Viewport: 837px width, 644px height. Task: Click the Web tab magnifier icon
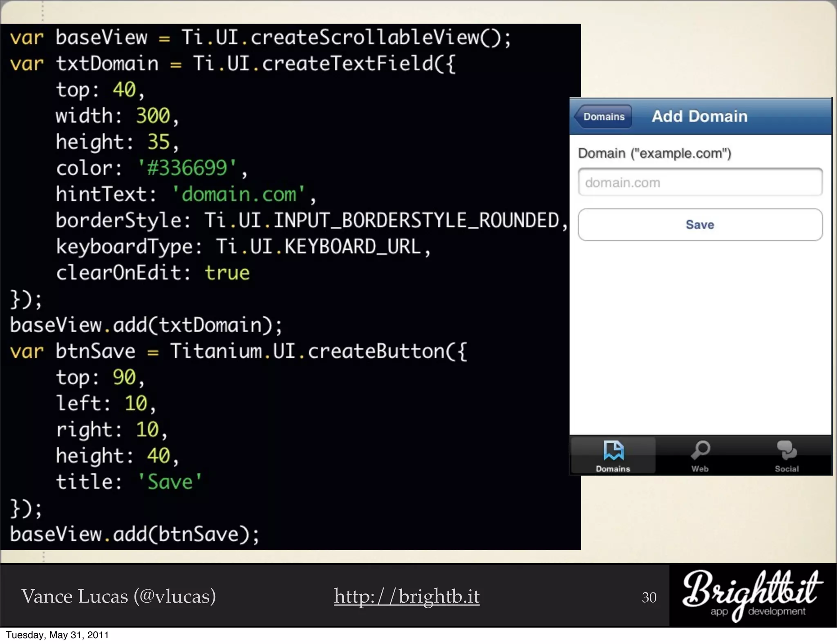700,450
